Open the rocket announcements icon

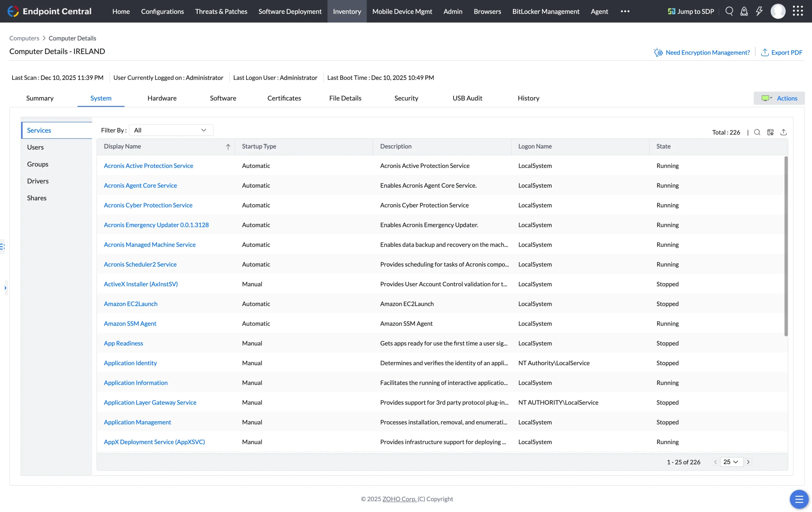click(x=744, y=11)
